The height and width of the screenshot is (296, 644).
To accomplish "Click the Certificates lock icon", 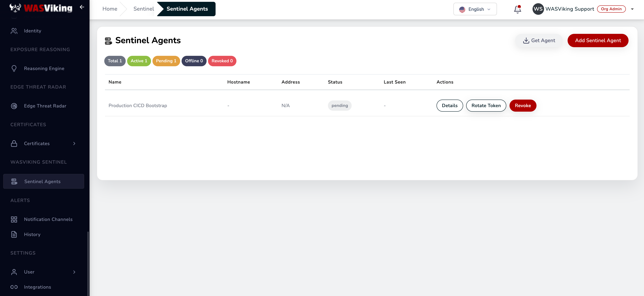I will click(x=14, y=143).
